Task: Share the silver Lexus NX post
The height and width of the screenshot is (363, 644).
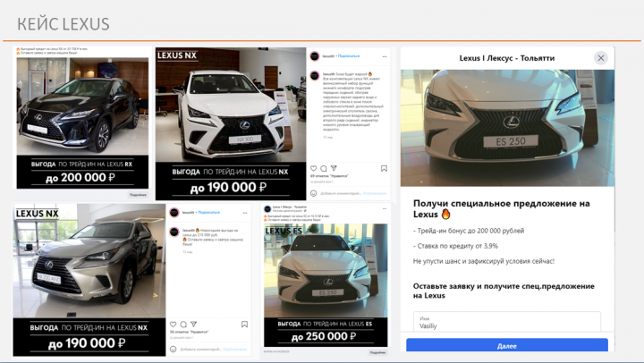Action: [194, 325]
